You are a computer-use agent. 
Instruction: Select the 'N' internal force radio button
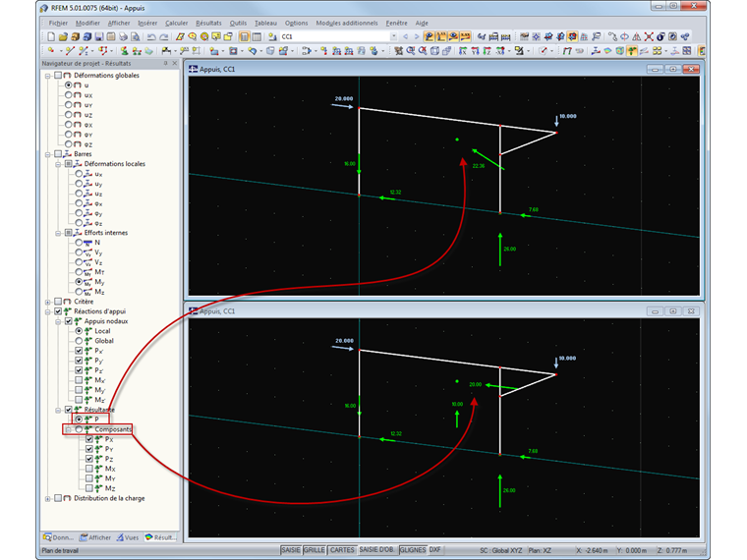tap(79, 243)
